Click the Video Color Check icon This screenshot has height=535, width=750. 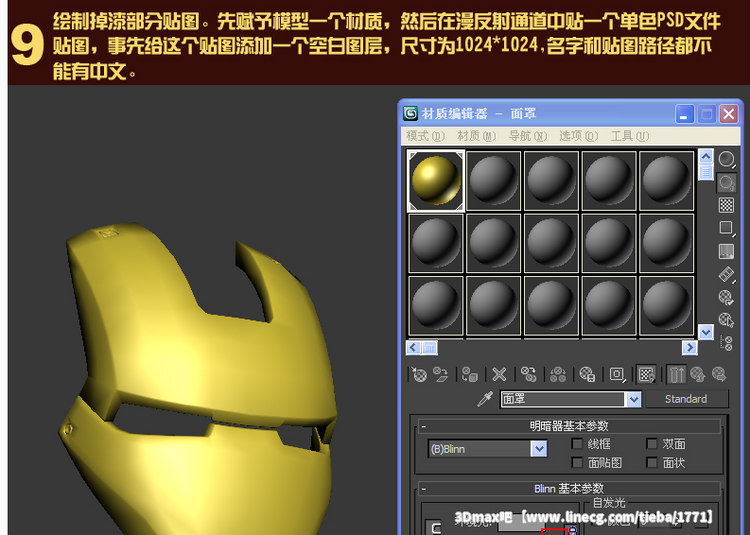tap(727, 251)
